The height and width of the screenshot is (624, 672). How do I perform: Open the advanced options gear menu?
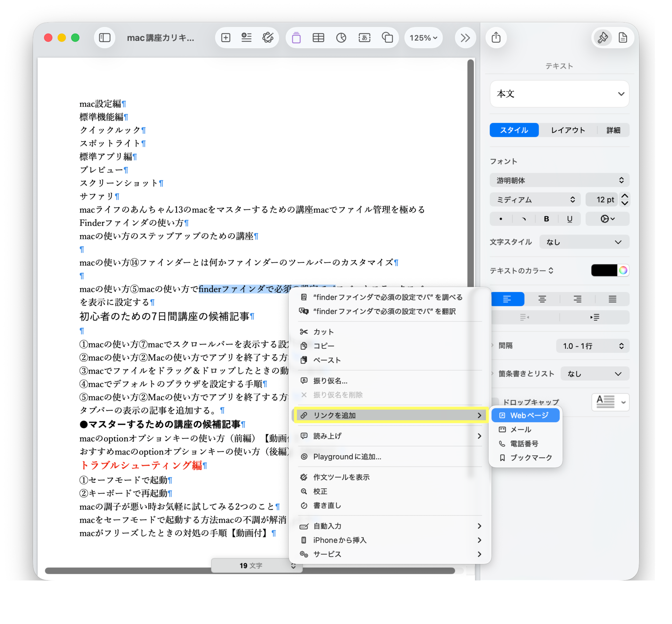[x=607, y=219]
